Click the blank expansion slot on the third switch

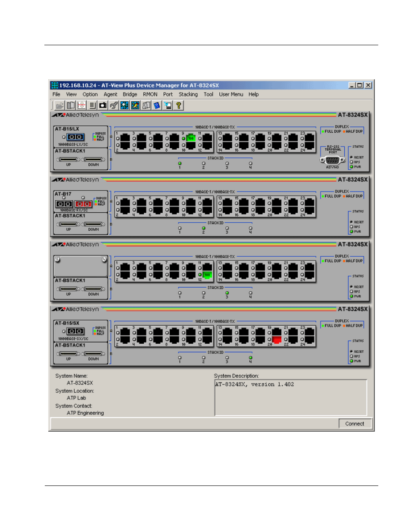81,267
